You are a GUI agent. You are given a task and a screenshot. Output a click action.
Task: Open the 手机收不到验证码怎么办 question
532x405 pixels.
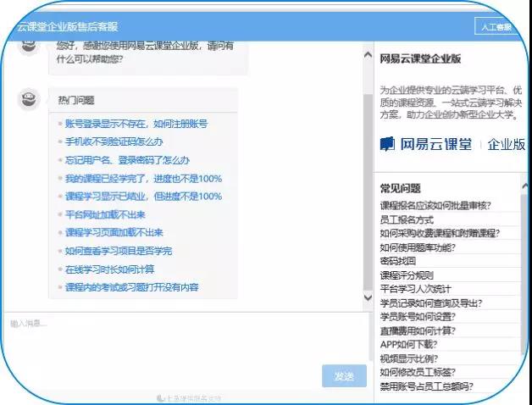click(114, 141)
